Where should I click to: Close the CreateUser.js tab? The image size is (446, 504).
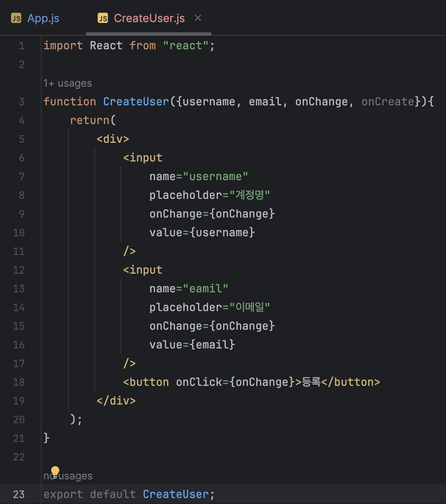click(x=198, y=18)
